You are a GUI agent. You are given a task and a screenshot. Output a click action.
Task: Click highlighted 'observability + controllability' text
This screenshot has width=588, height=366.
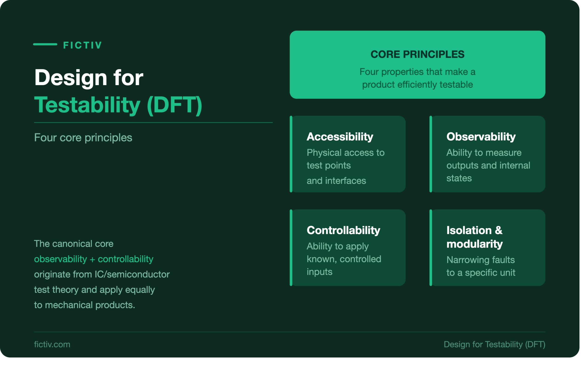point(93,260)
